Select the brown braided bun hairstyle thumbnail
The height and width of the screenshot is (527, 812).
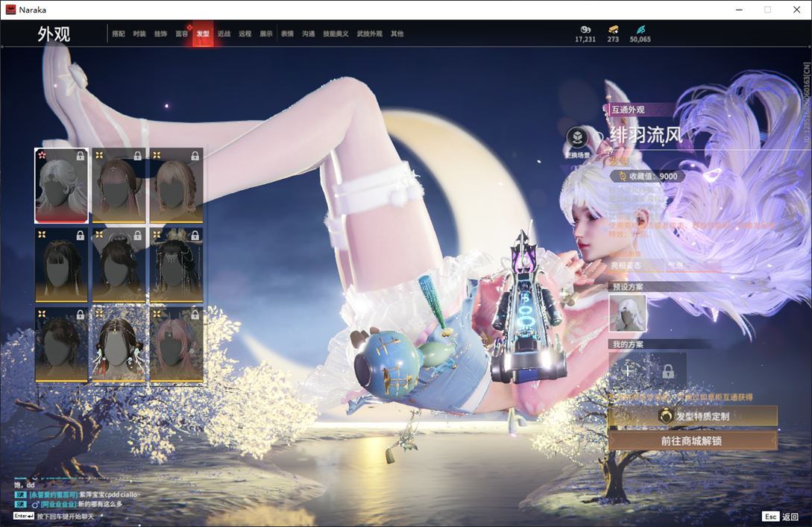coord(119,186)
